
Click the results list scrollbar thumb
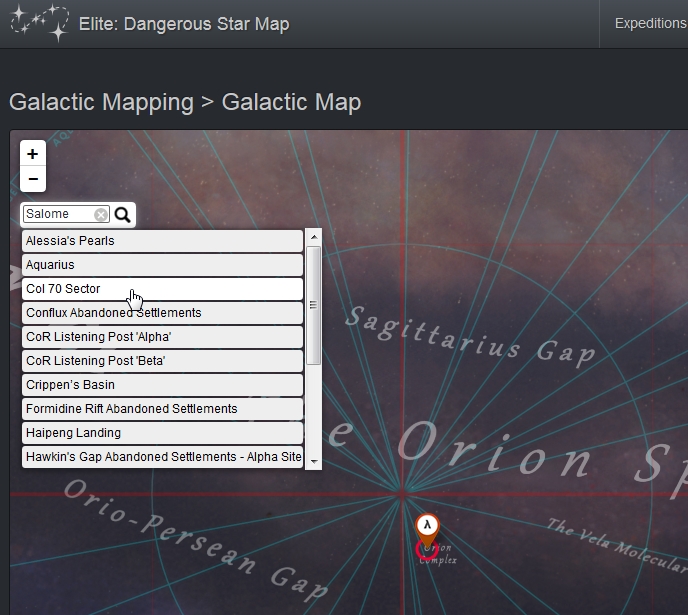[x=314, y=305]
